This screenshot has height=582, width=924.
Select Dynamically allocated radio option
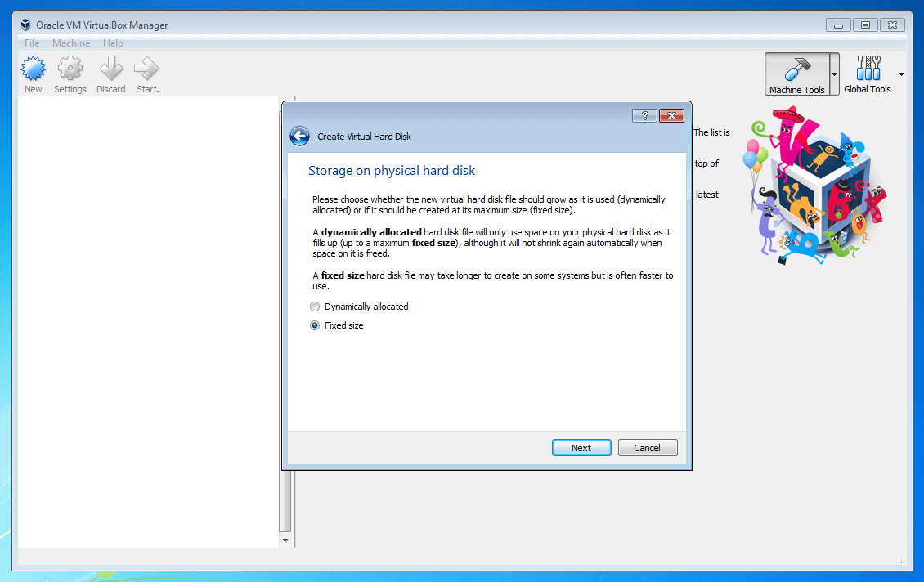coord(316,307)
